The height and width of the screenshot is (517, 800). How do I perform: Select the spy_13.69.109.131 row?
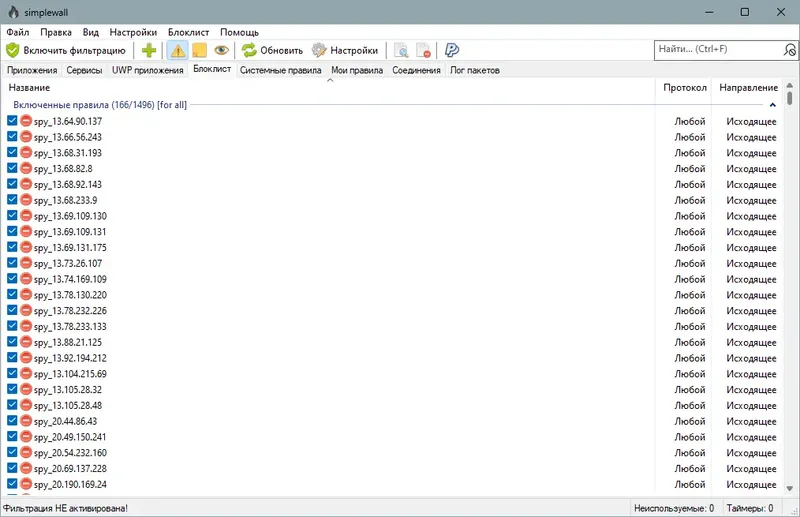(x=392, y=232)
